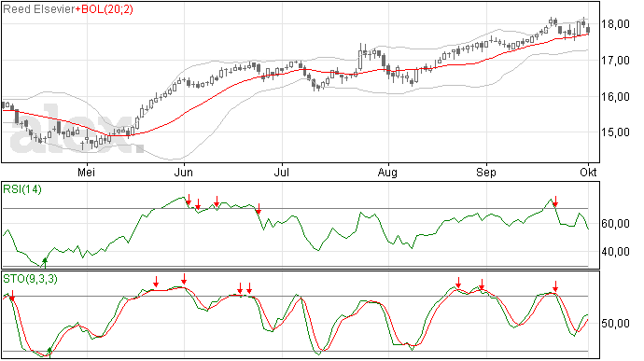Click the 18,00 price axis label
This screenshot has width=644, height=361.
pyautogui.click(x=615, y=24)
